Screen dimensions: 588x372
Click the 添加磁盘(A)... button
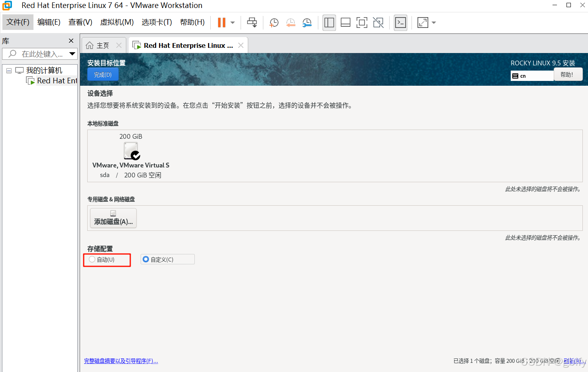(x=114, y=218)
